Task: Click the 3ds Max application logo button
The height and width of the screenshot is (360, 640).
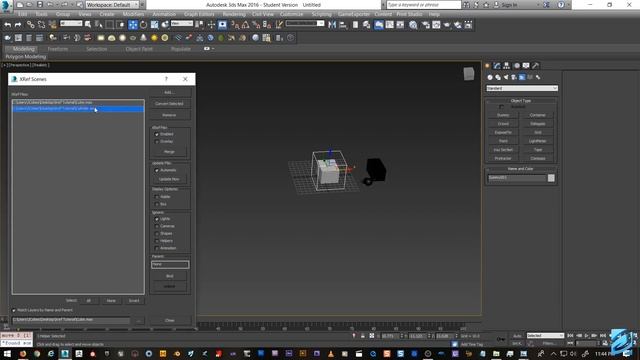Action: coord(6,5)
